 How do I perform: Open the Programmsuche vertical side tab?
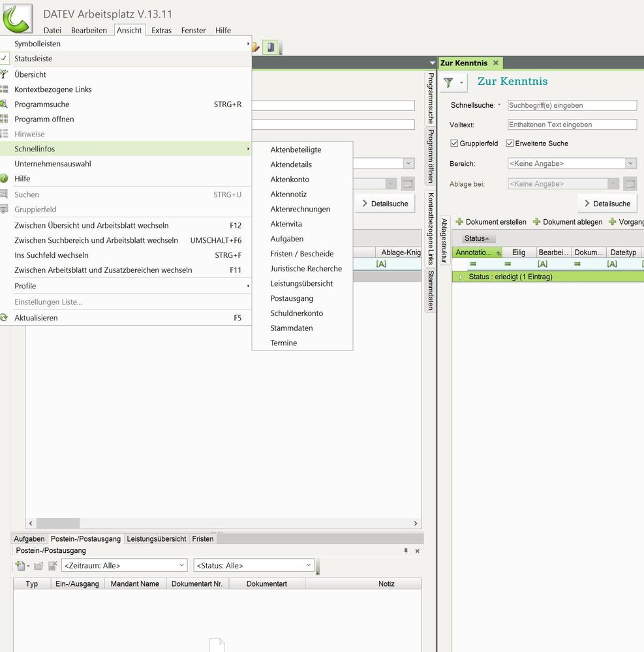pos(431,98)
